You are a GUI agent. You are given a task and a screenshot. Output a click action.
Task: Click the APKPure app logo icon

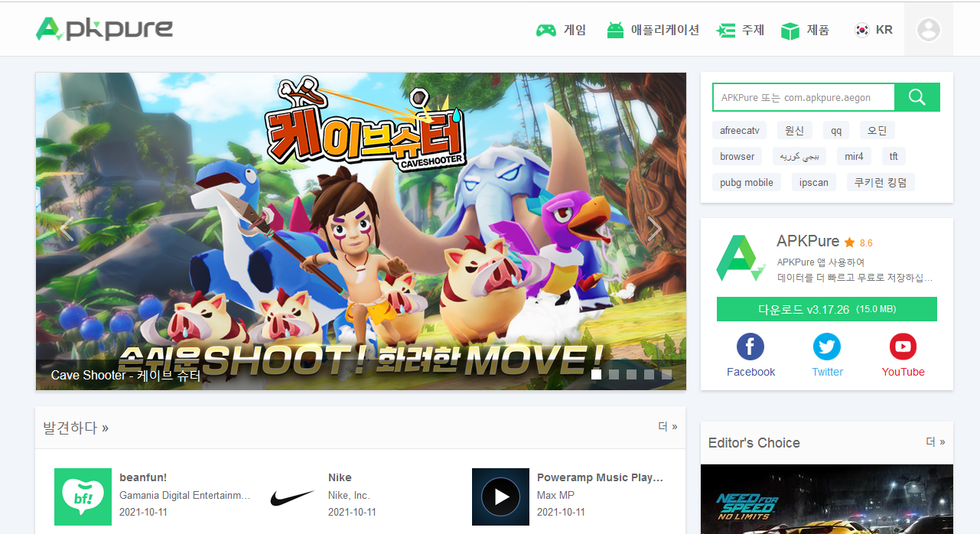(x=741, y=258)
